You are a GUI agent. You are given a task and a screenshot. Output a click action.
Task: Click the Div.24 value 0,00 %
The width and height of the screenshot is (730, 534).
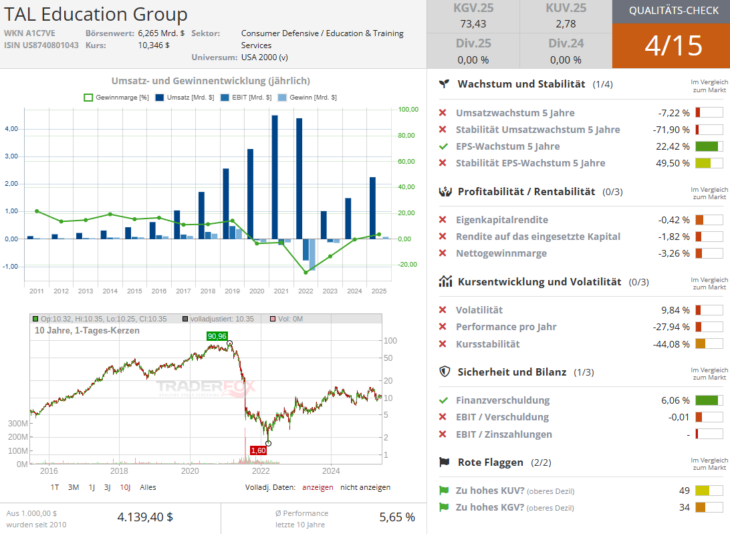click(x=566, y=60)
